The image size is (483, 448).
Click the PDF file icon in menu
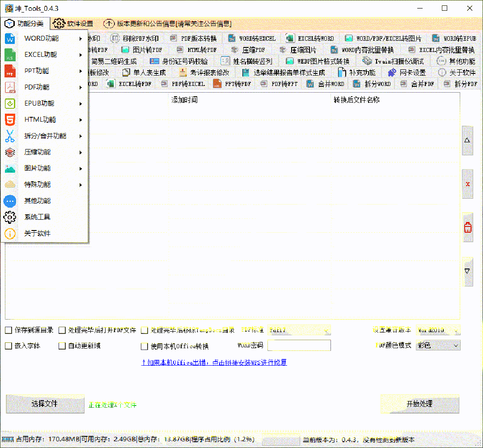(x=10, y=87)
